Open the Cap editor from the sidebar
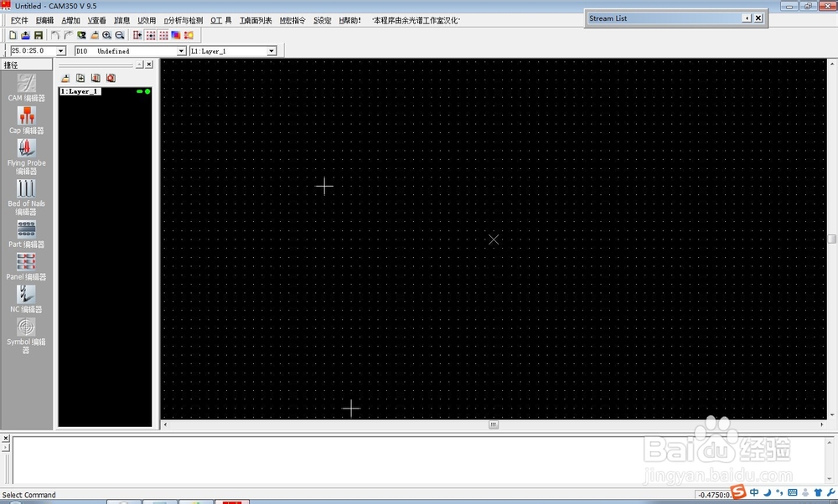 tap(26, 120)
